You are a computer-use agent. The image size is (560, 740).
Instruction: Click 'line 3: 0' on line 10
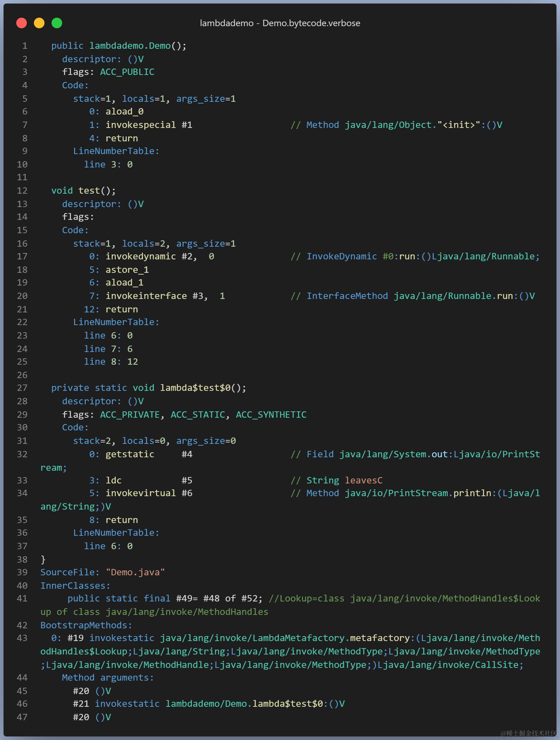click(108, 164)
